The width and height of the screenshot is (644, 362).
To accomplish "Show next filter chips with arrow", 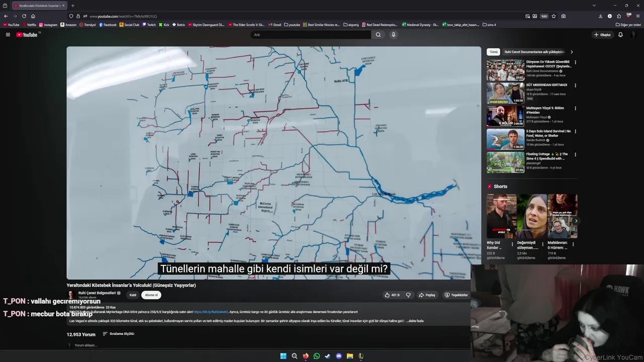I will (572, 52).
